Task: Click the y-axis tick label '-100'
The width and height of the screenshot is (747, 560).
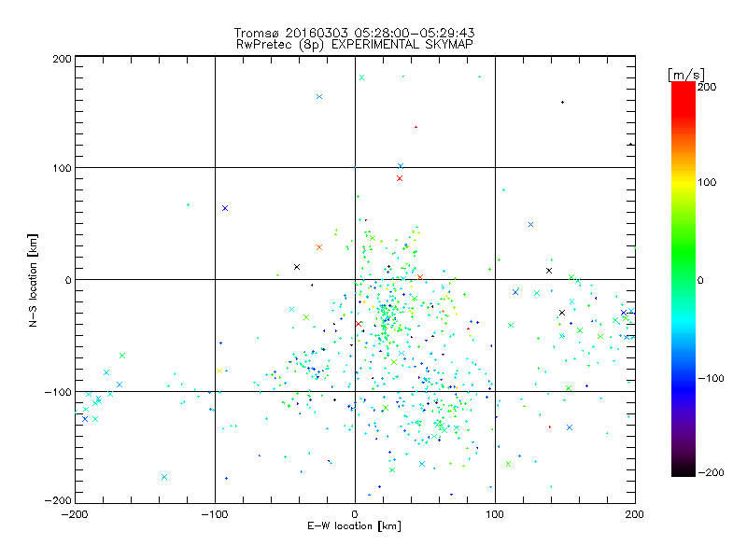Action: tap(58, 392)
